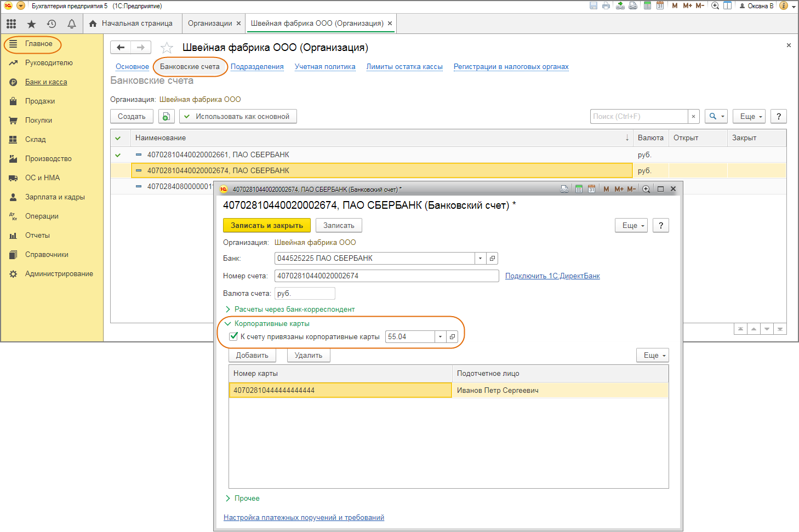
Task: Jump to the last row using the list's bottom arrow
Action: [780, 329]
